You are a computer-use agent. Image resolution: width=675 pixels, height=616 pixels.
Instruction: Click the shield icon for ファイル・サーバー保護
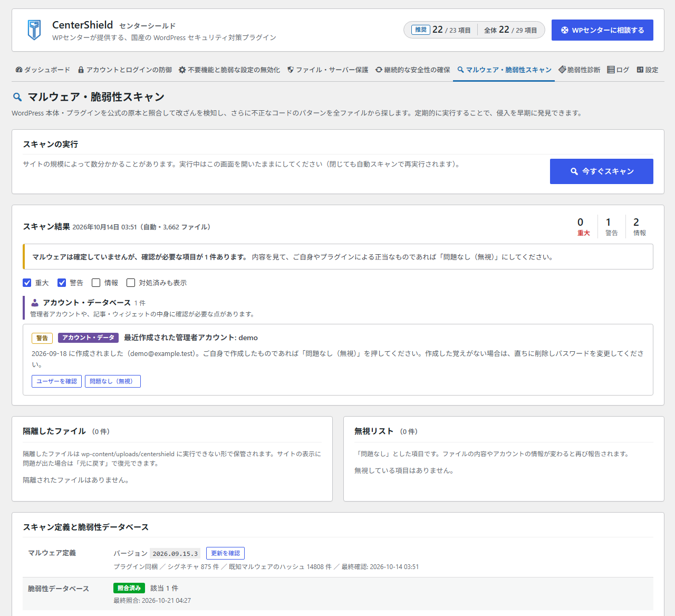[x=291, y=70]
